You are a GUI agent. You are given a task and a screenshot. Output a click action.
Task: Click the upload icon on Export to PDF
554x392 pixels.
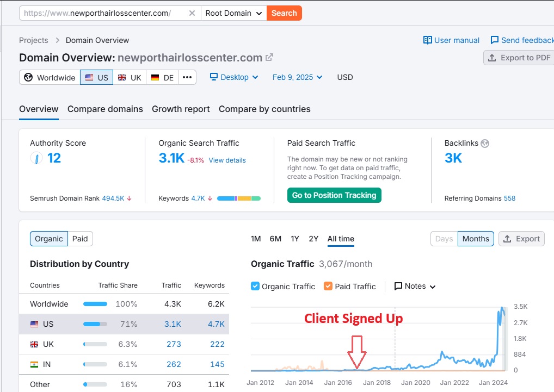(x=492, y=58)
